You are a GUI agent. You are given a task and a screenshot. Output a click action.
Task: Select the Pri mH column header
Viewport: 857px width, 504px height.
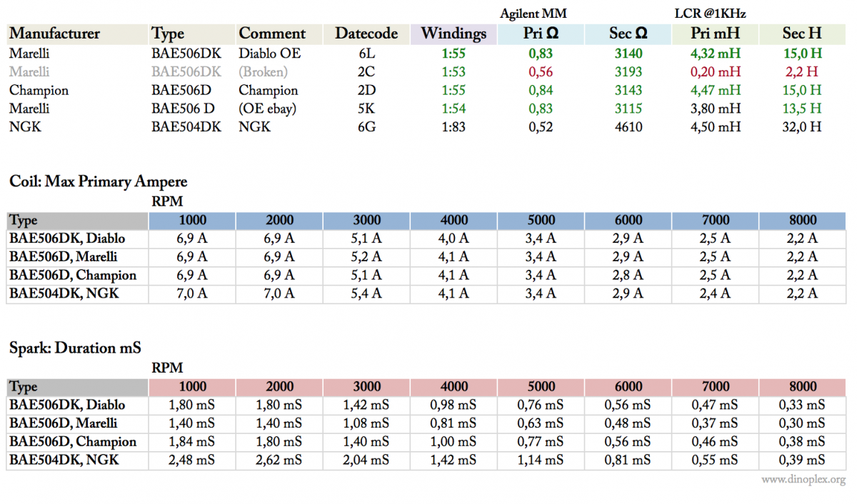715,34
